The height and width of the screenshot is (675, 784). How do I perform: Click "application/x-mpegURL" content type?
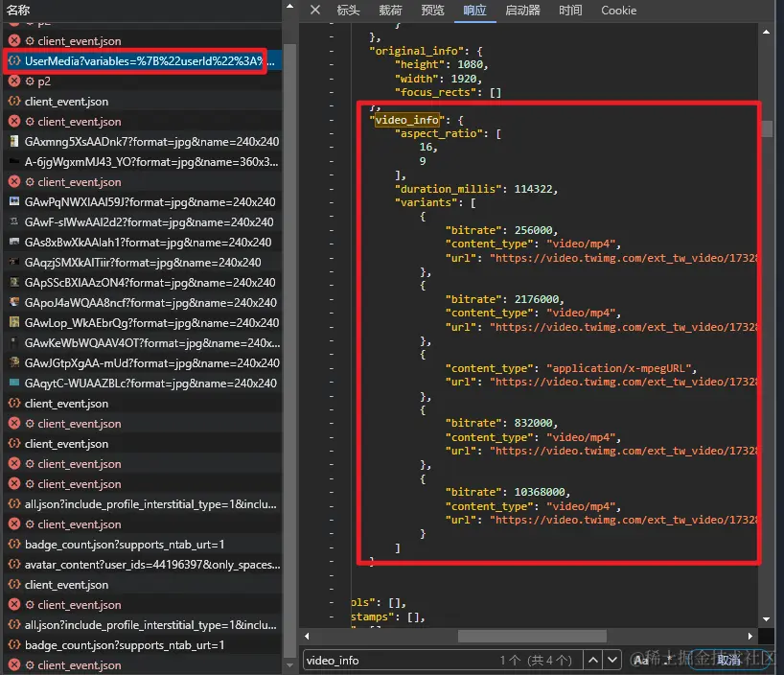point(618,368)
